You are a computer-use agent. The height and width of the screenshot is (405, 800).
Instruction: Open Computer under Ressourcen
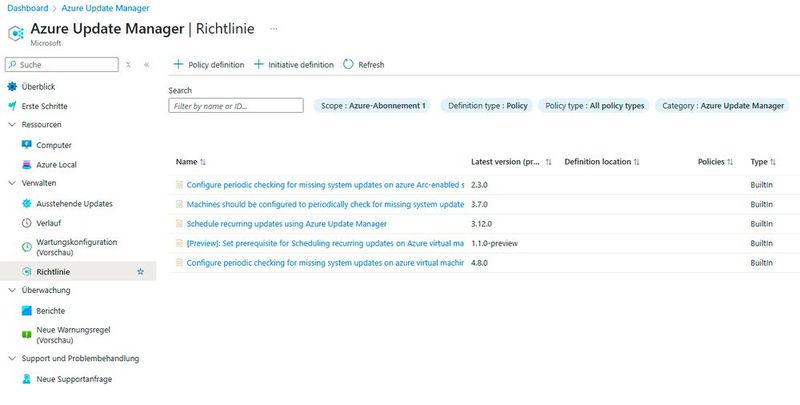tap(54, 145)
